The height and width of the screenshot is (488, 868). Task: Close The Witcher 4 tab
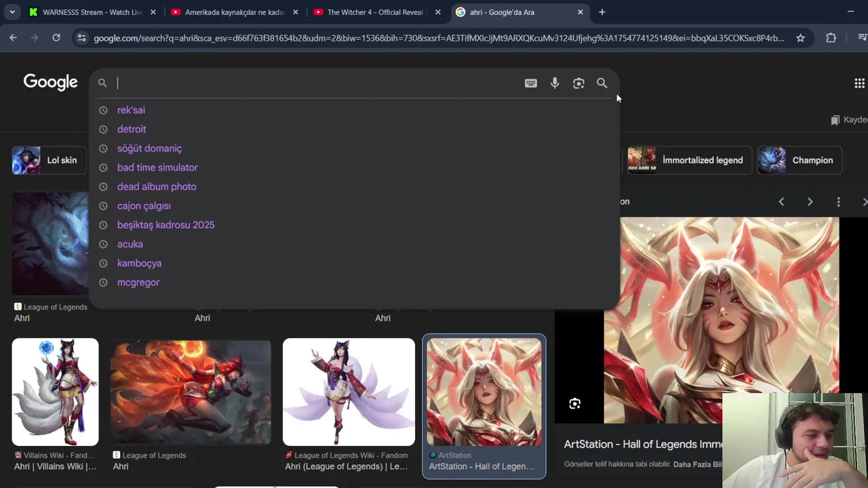437,12
